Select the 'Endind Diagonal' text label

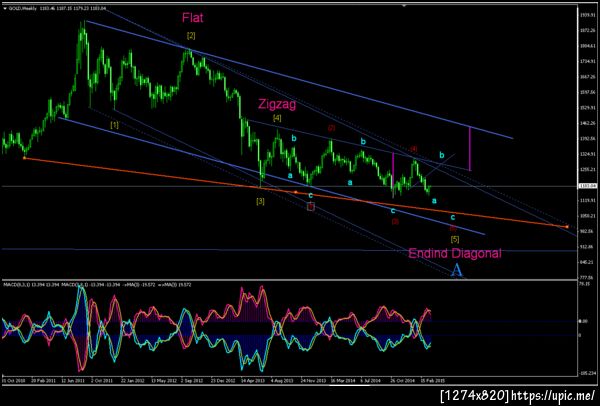click(x=455, y=253)
